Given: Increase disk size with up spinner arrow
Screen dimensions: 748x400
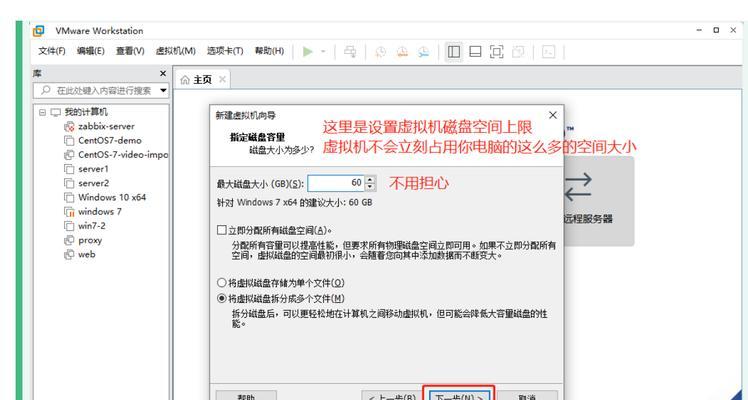Looking at the screenshot, I should (371, 179).
